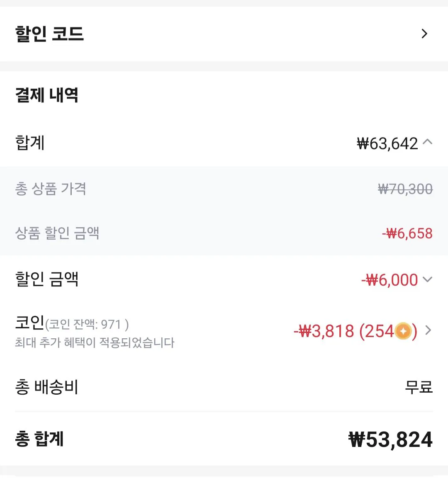Tap the 합계 row label

[30, 143]
